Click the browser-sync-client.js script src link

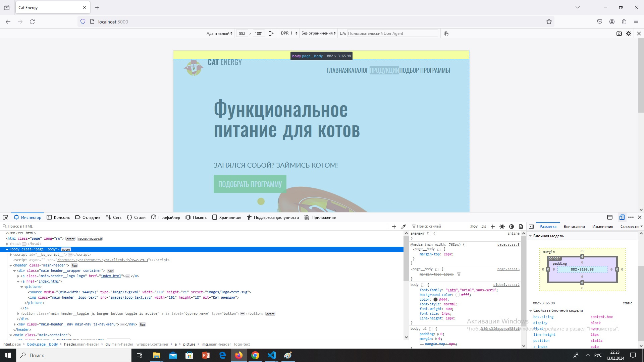tap(103, 260)
